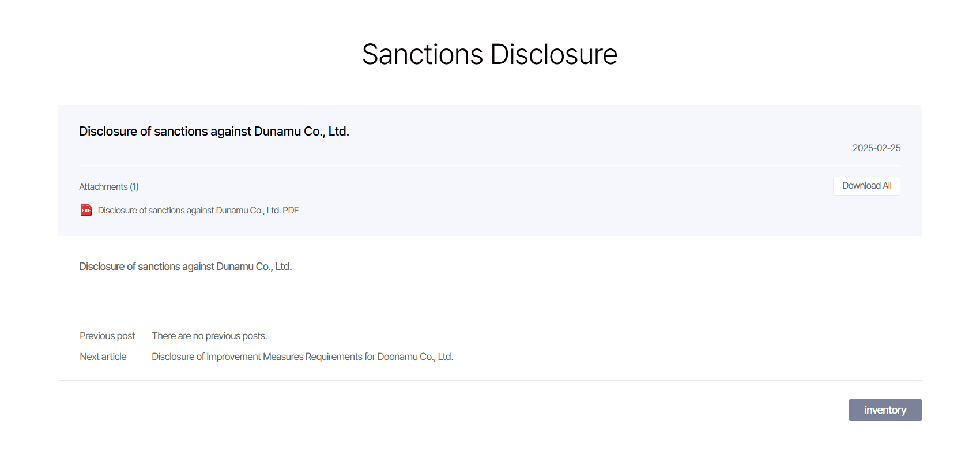Image resolution: width=980 pixels, height=450 pixels.
Task: Click the Previous post label
Action: pos(107,336)
